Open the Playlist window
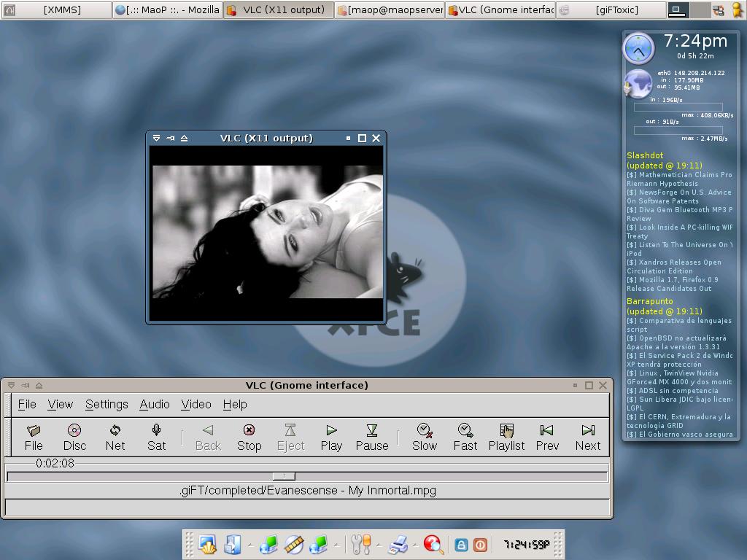This screenshot has width=747, height=560. (506, 437)
